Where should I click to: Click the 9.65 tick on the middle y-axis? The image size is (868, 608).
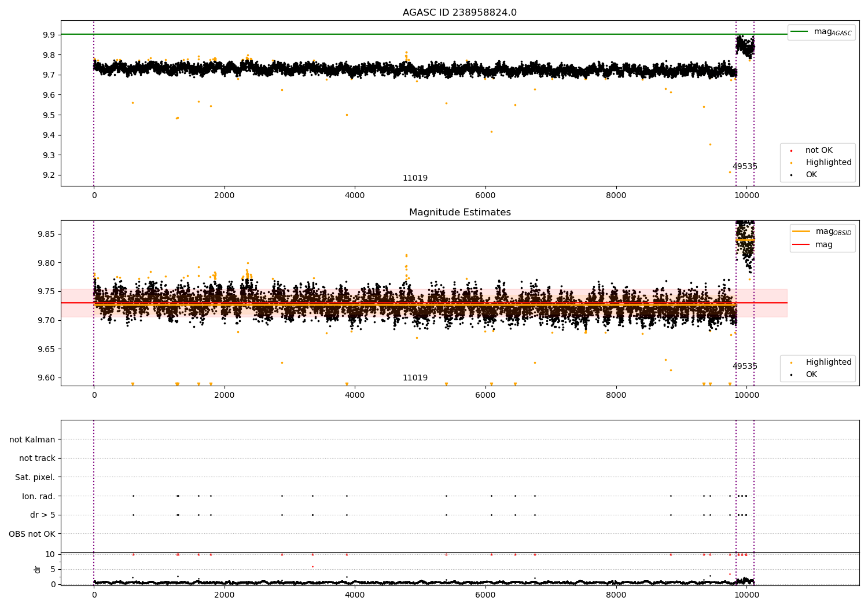point(46,349)
